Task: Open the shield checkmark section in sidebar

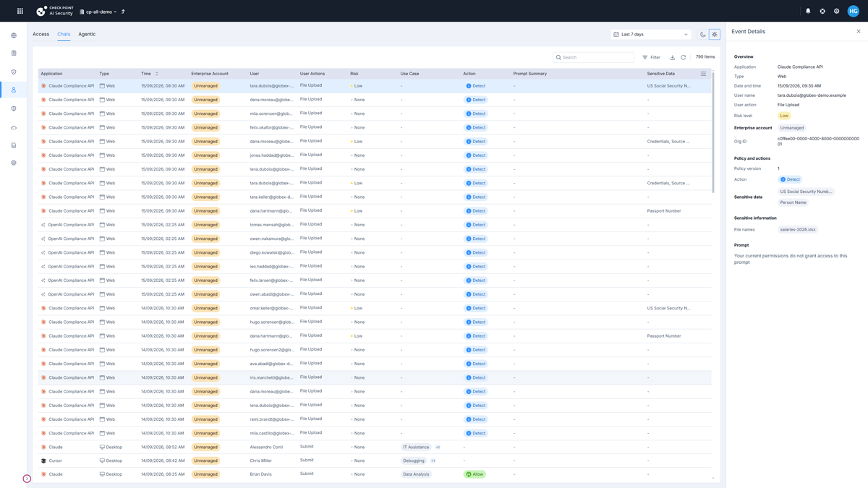Action: click(14, 72)
